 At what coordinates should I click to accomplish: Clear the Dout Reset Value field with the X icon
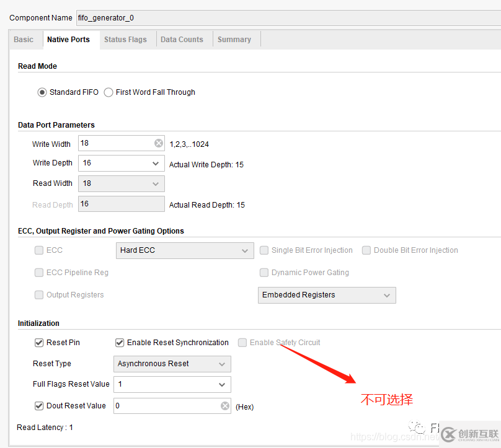click(x=225, y=405)
